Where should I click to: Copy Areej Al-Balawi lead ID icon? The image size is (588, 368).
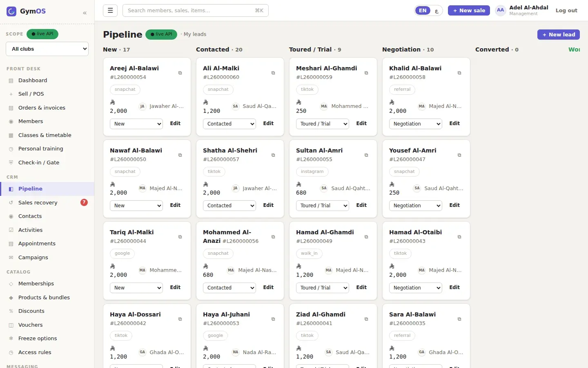pos(180,73)
